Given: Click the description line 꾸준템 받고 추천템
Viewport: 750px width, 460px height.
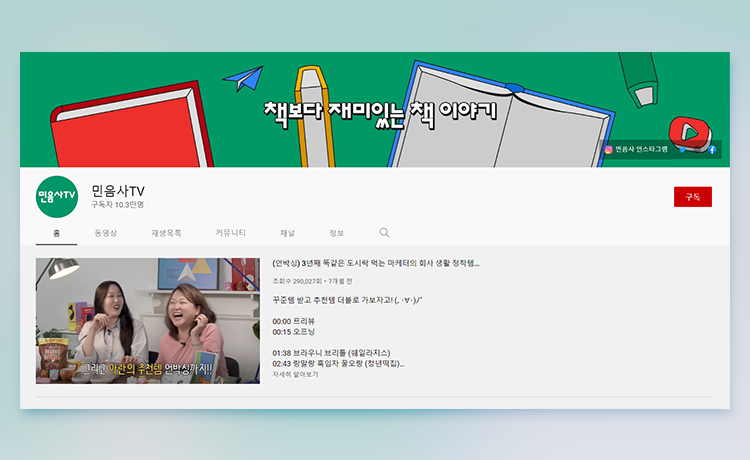Looking at the screenshot, I should [347, 300].
